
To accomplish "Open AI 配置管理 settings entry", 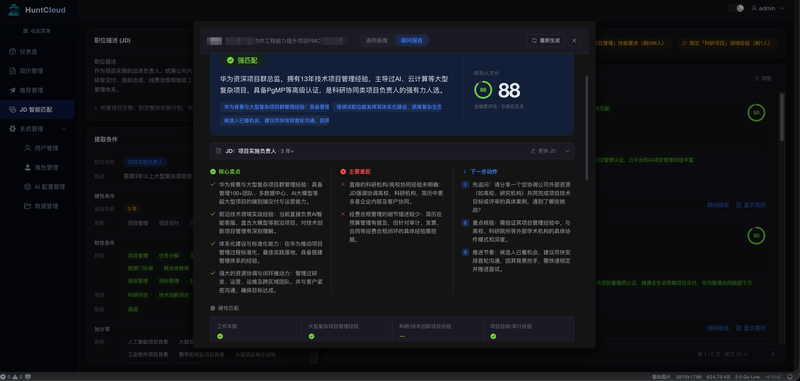I will (45, 187).
